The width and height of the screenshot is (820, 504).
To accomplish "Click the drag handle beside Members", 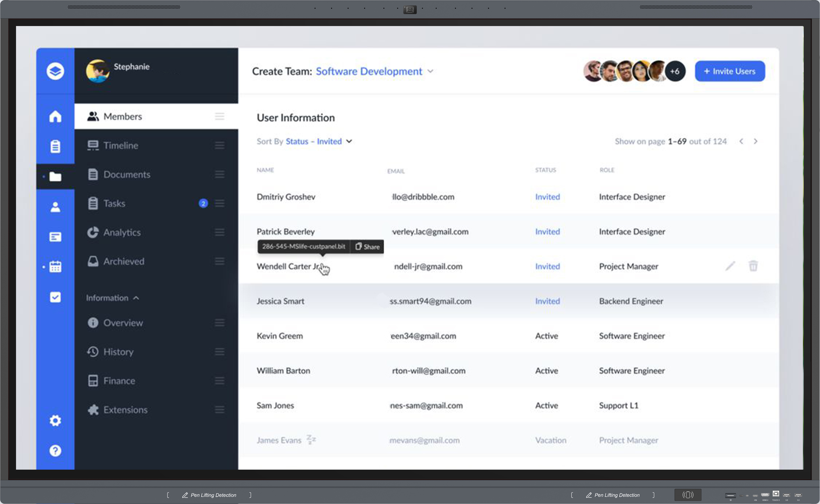I will click(219, 116).
